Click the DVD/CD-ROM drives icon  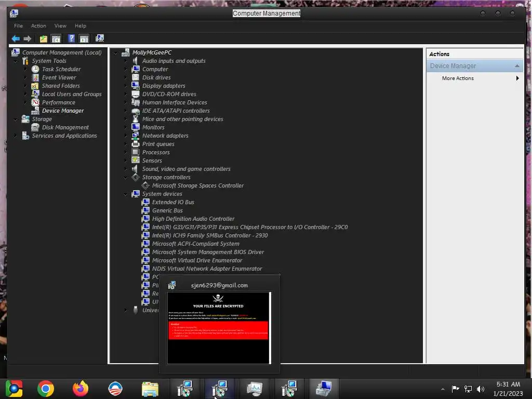pyautogui.click(x=136, y=94)
